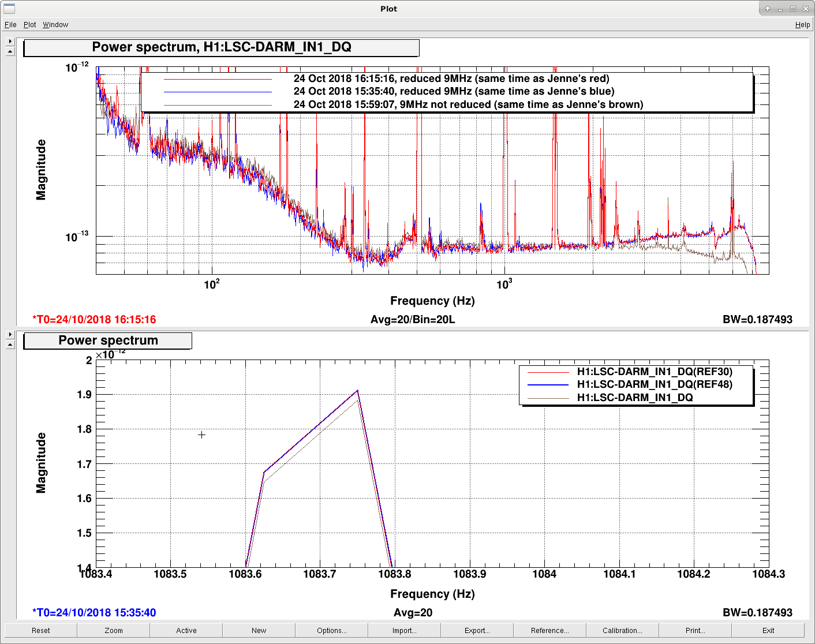
Task: Click the Exit button
Action: pos(768,630)
